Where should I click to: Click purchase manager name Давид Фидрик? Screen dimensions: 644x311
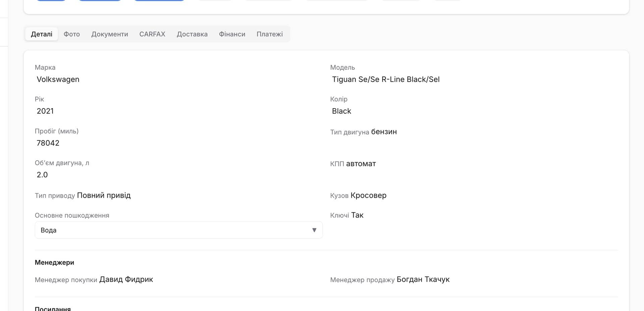(126, 279)
